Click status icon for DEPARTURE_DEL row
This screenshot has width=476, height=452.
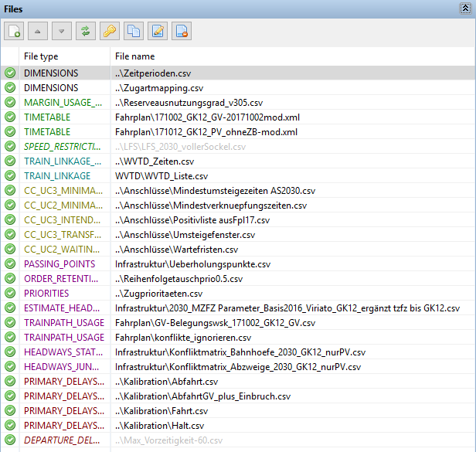[x=10, y=440]
